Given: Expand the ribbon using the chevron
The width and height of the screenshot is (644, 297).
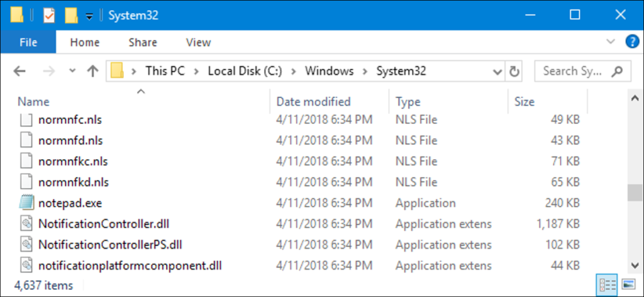Looking at the screenshot, I should tap(610, 42).
